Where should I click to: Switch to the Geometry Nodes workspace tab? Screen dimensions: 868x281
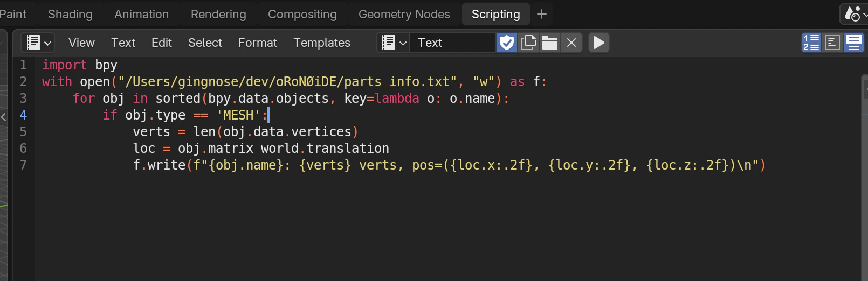404,14
